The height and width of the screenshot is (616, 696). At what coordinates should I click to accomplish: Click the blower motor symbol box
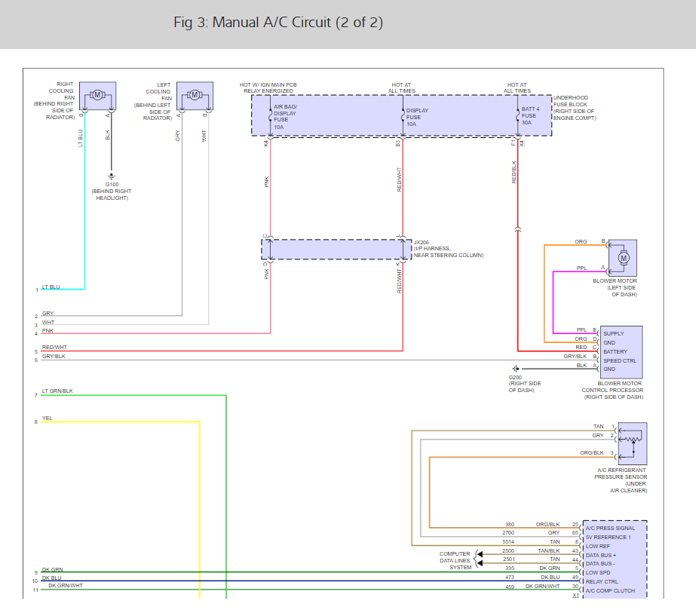point(623,258)
